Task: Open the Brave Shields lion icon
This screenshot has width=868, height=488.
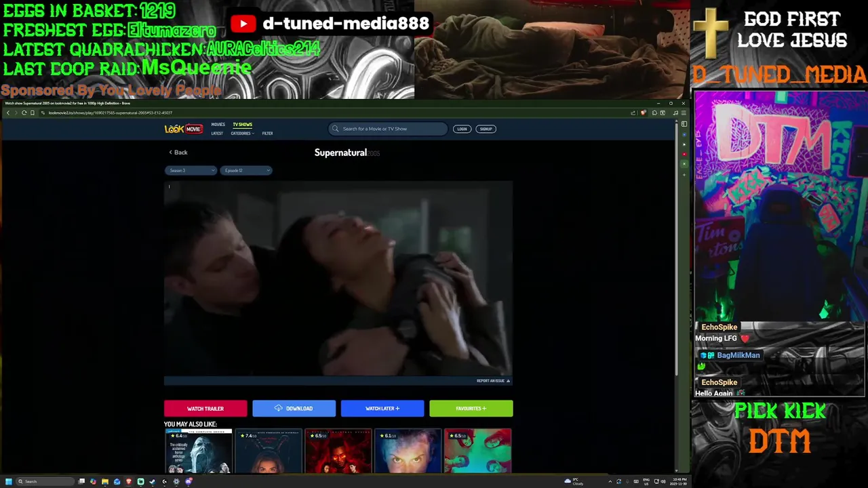Action: pyautogui.click(x=643, y=113)
